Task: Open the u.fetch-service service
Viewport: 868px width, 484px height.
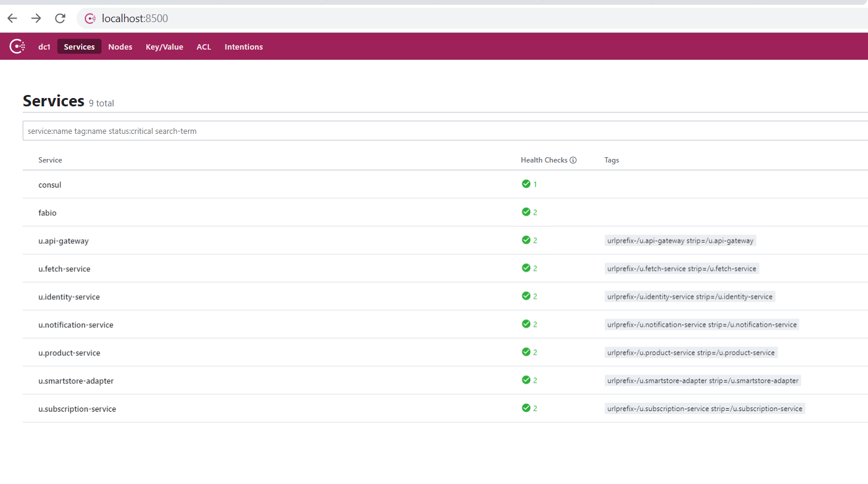Action: [x=64, y=269]
